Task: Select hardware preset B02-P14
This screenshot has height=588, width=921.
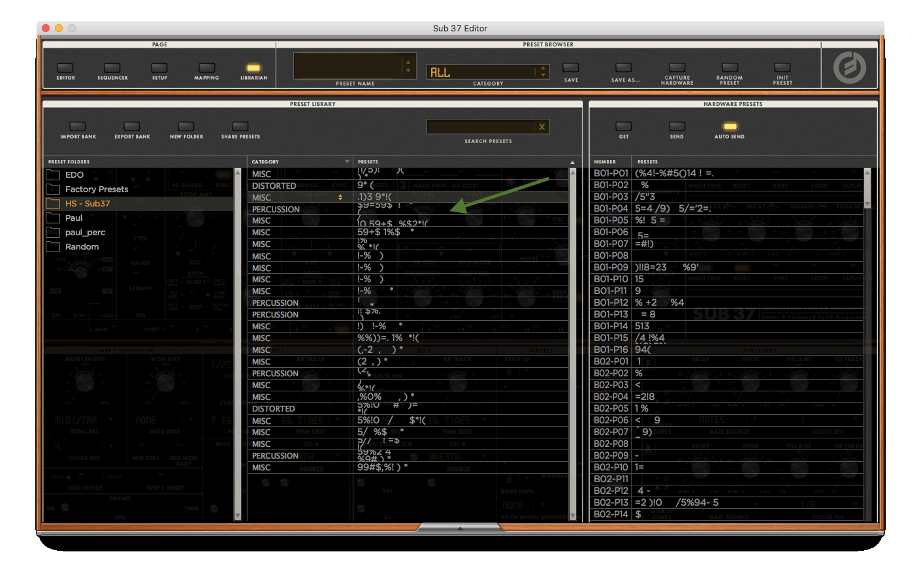Action: (x=726, y=514)
